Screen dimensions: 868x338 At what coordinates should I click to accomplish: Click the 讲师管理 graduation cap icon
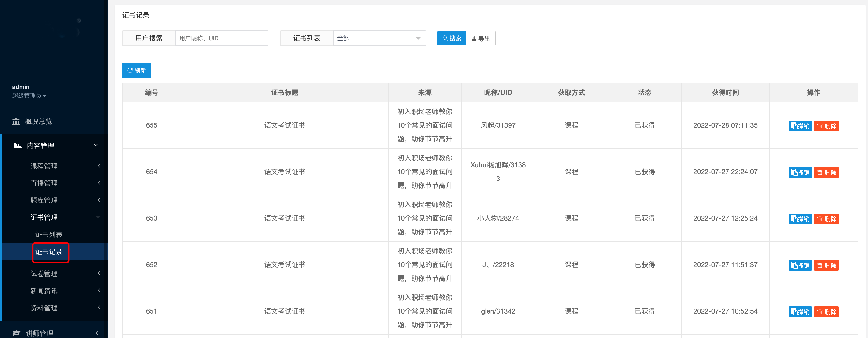(17, 333)
